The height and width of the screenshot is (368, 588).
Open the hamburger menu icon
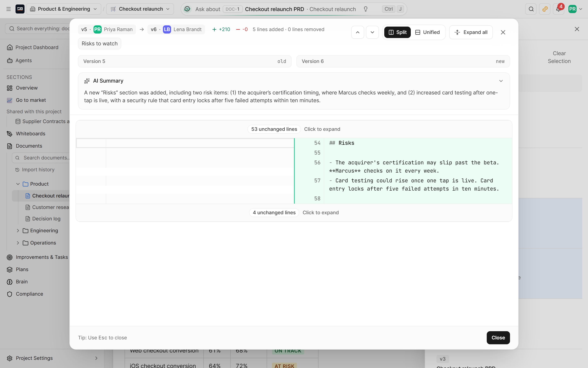pyautogui.click(x=9, y=9)
